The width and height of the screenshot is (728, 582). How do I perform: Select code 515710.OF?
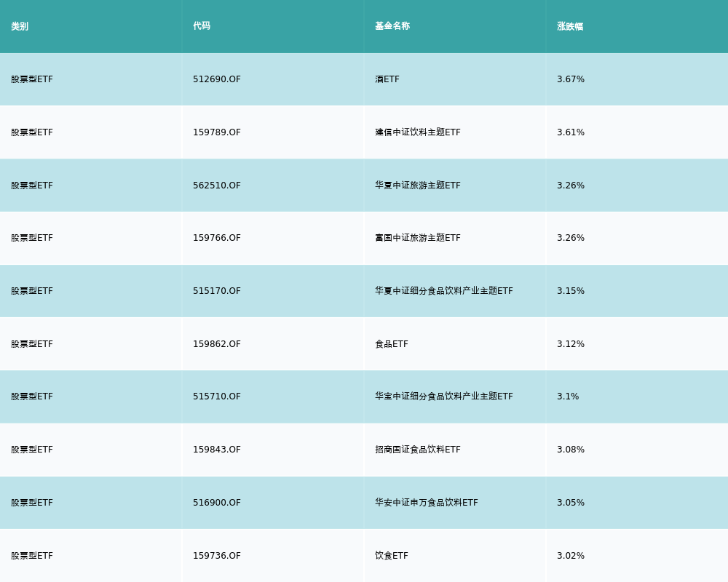(x=217, y=396)
